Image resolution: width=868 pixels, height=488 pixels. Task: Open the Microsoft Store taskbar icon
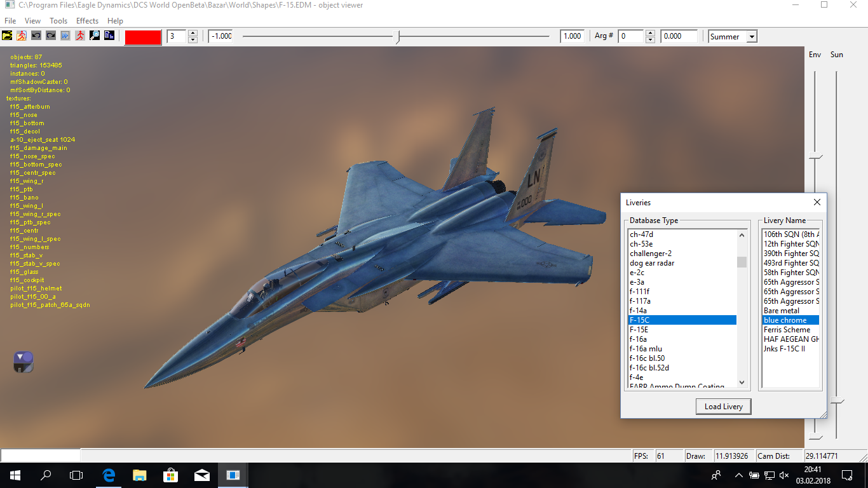point(171,475)
